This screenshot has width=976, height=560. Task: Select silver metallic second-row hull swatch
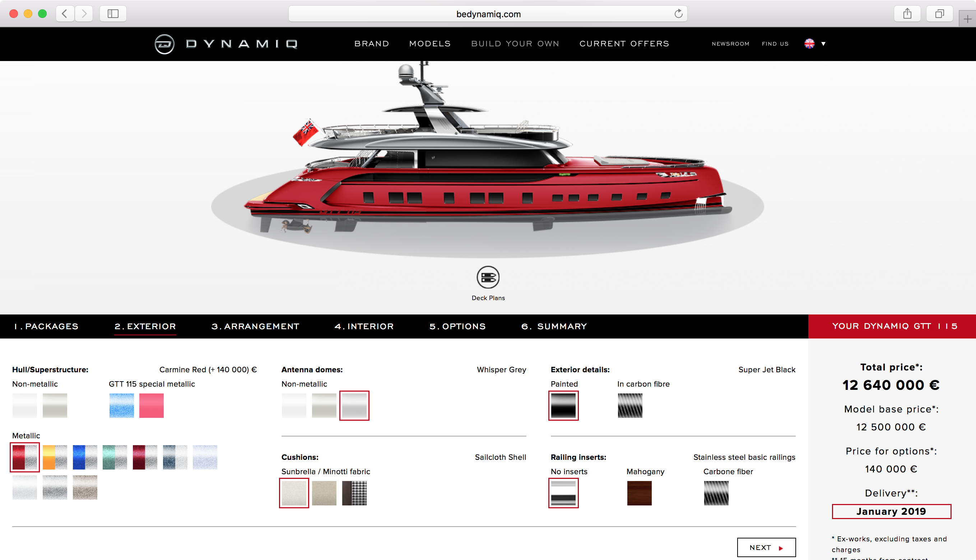[55, 487]
